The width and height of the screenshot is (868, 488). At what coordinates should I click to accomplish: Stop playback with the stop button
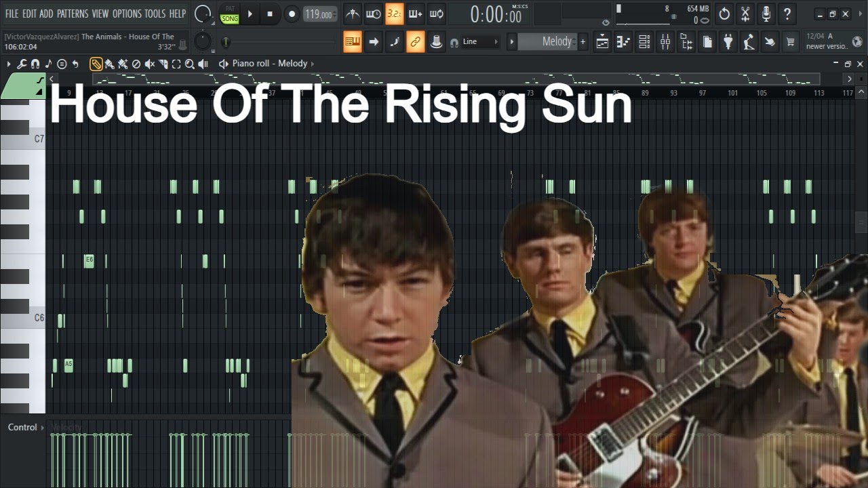point(270,14)
